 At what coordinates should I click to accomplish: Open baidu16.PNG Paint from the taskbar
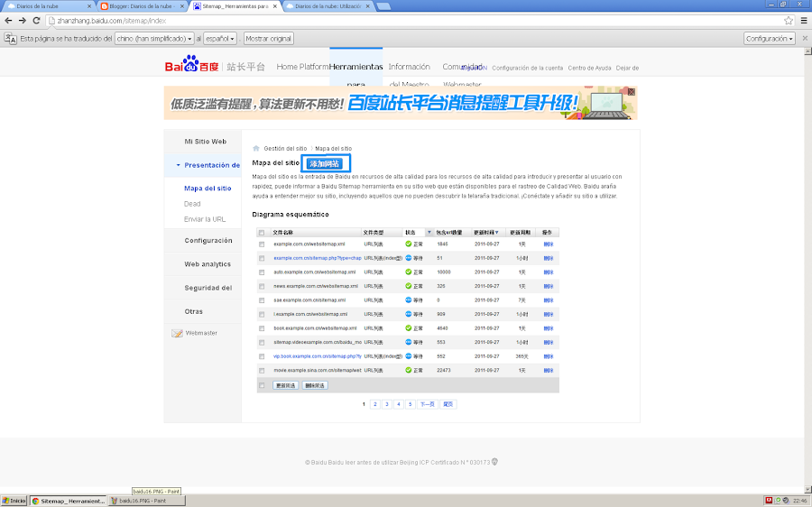click(x=146, y=501)
